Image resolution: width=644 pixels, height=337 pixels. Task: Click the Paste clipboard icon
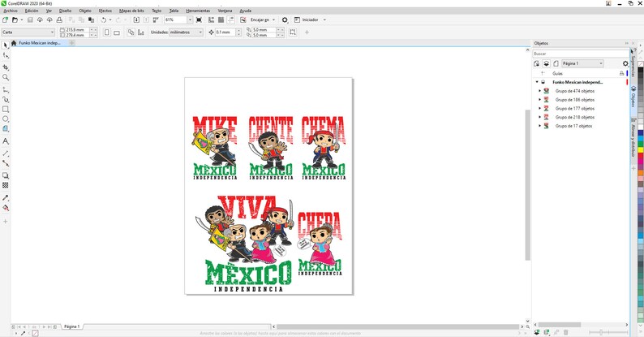pyautogui.click(x=91, y=19)
